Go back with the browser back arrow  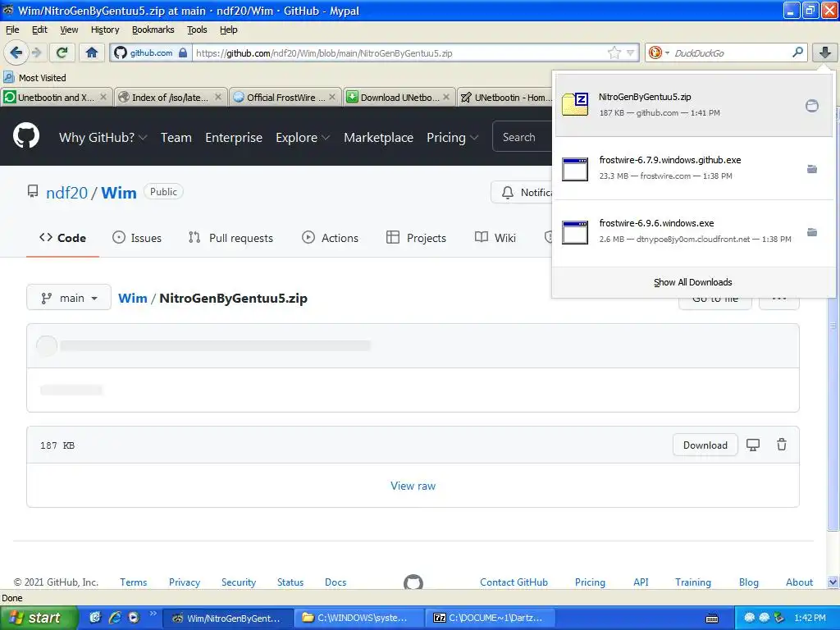point(16,52)
